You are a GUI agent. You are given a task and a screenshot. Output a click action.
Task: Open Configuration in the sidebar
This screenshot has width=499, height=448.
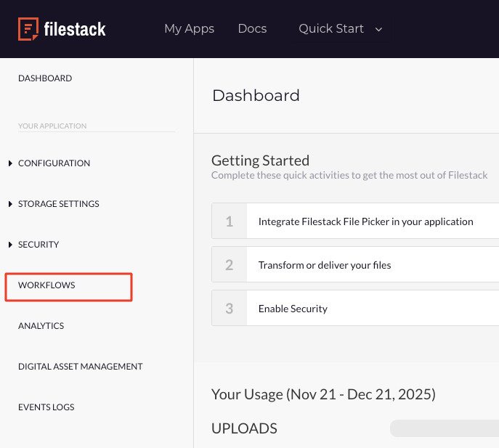pyautogui.click(x=54, y=163)
